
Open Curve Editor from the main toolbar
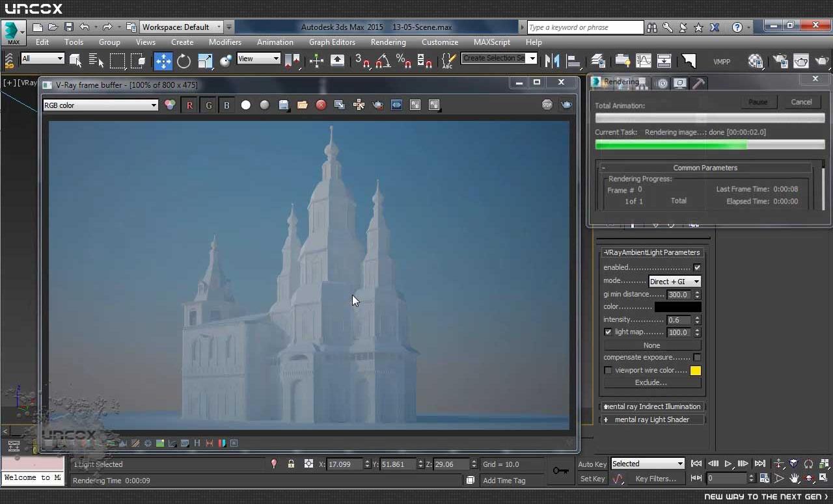[643, 61]
